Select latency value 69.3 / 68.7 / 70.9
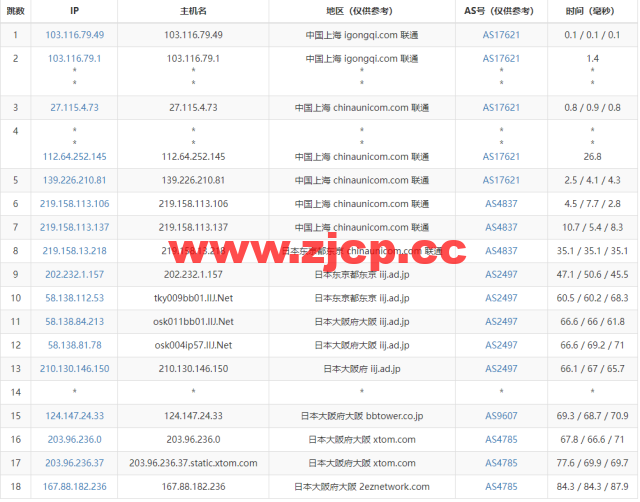 click(x=592, y=416)
